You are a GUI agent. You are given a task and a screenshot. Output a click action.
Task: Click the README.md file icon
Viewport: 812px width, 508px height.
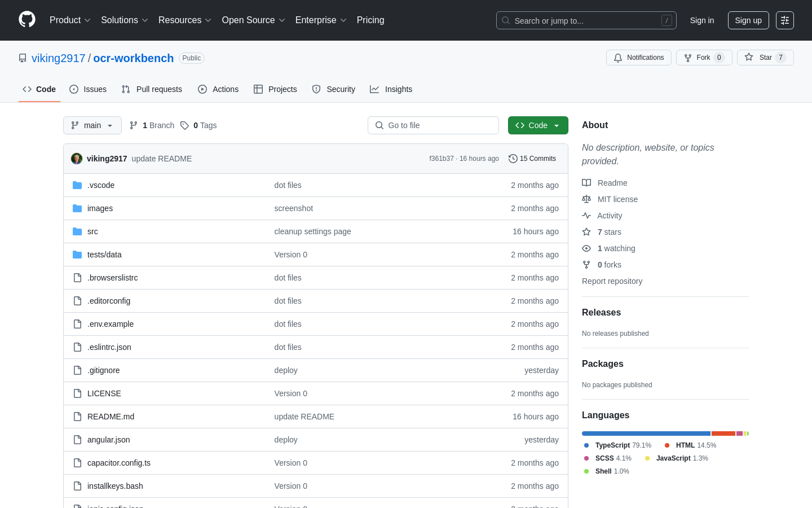point(77,417)
